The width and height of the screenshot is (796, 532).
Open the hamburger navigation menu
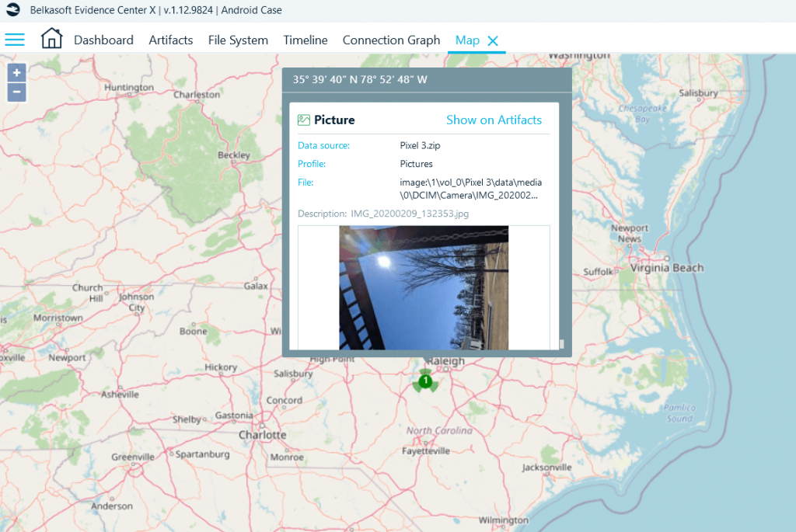click(x=14, y=39)
